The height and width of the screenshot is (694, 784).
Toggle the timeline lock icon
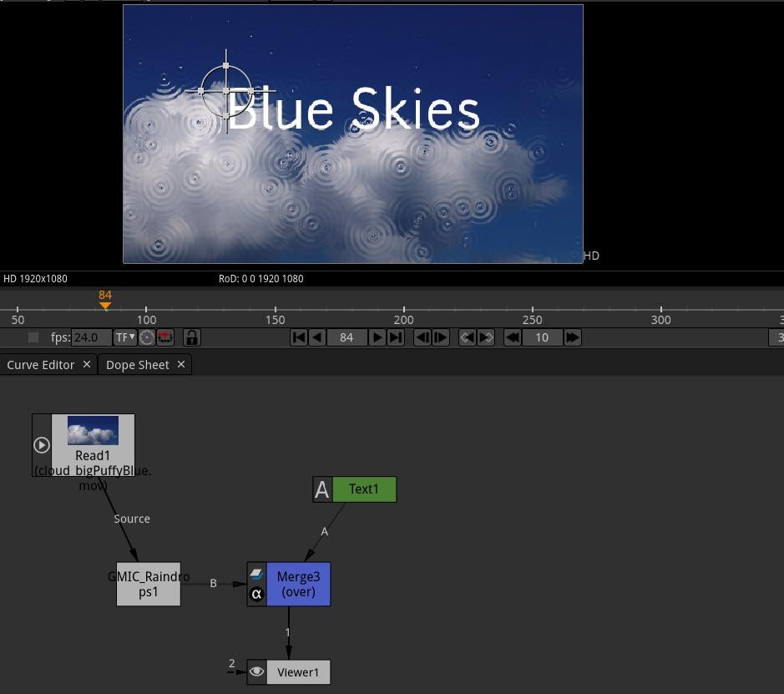[192, 337]
